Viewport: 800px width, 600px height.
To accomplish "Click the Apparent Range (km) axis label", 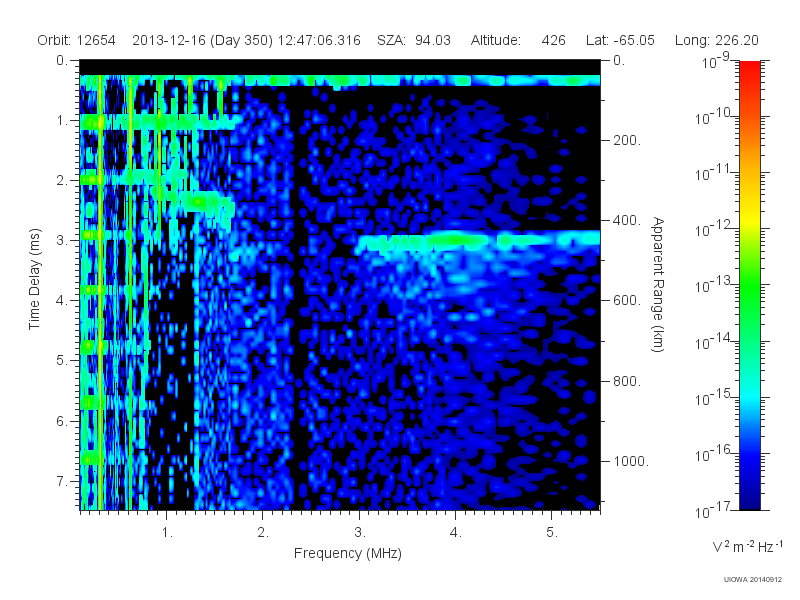I will point(658,284).
